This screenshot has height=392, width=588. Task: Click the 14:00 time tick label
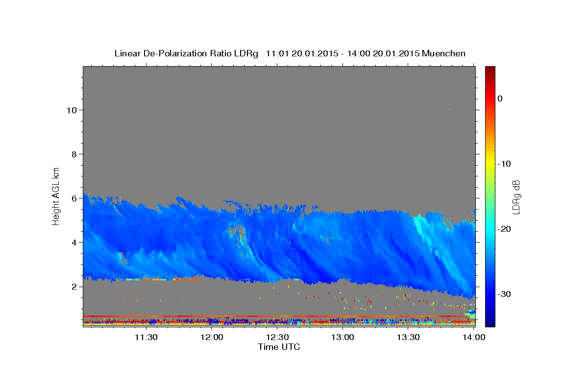(x=474, y=337)
